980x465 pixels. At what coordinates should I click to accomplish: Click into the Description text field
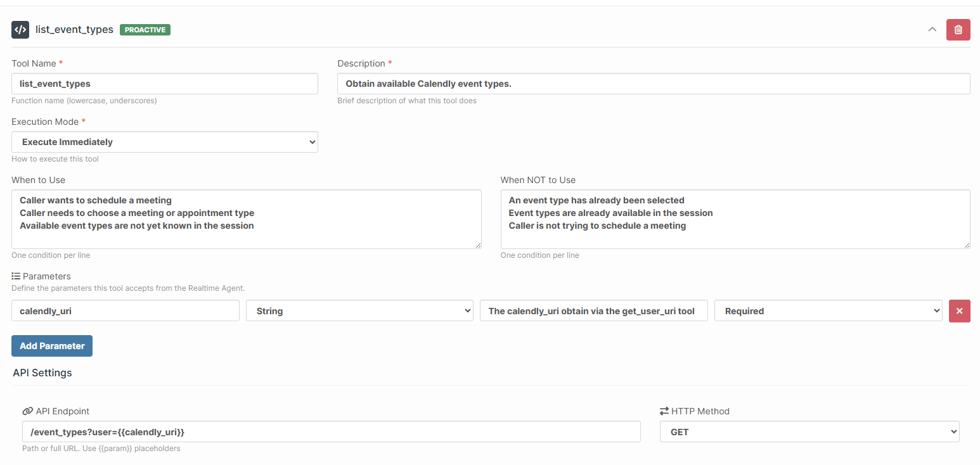654,84
